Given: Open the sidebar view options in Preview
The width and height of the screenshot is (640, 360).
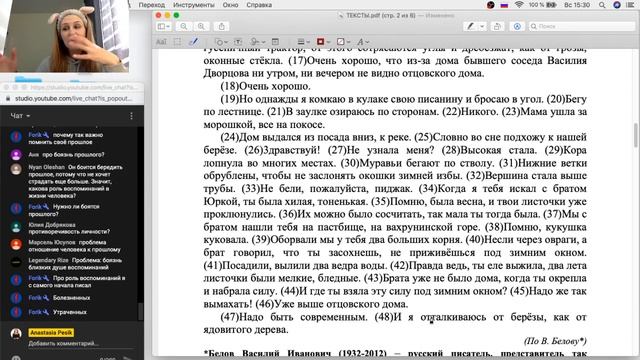Looking at the screenshot, I should tap(164, 27).
